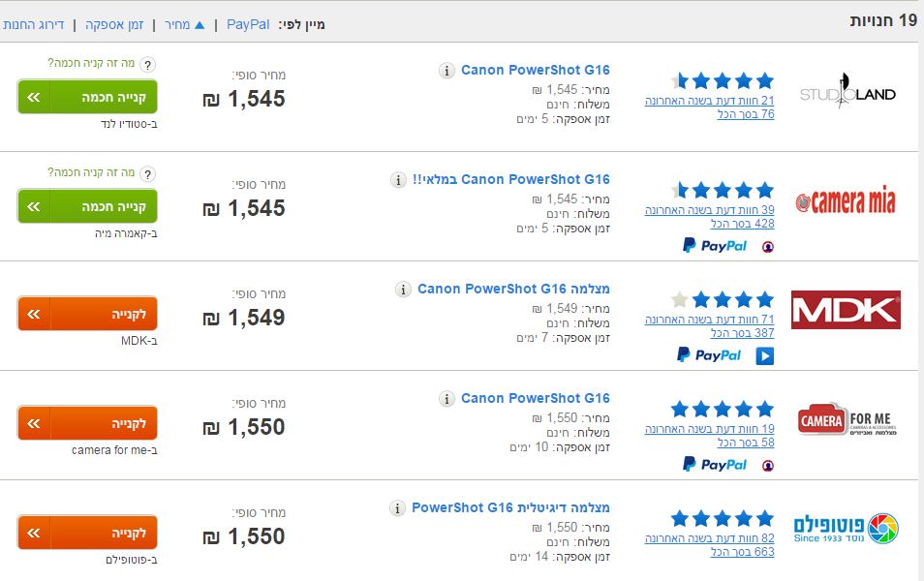
Task: Click info icon beside the MDK product title
Action: click(x=403, y=290)
